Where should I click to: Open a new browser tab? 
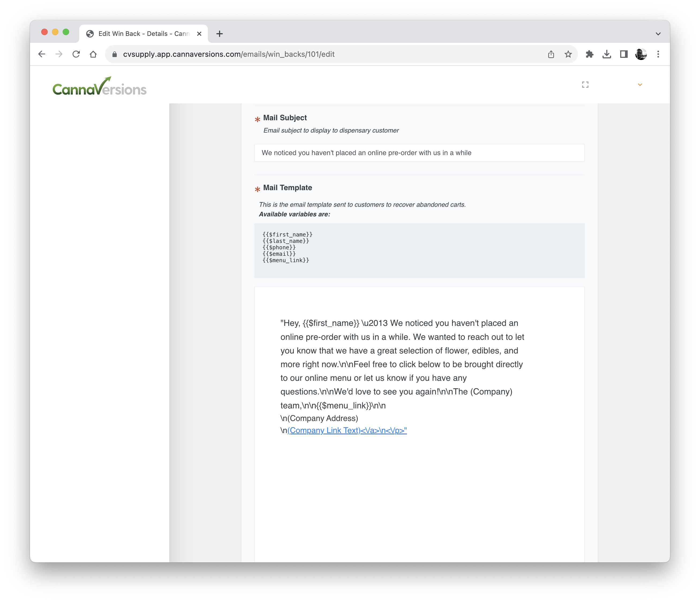pyautogui.click(x=220, y=34)
